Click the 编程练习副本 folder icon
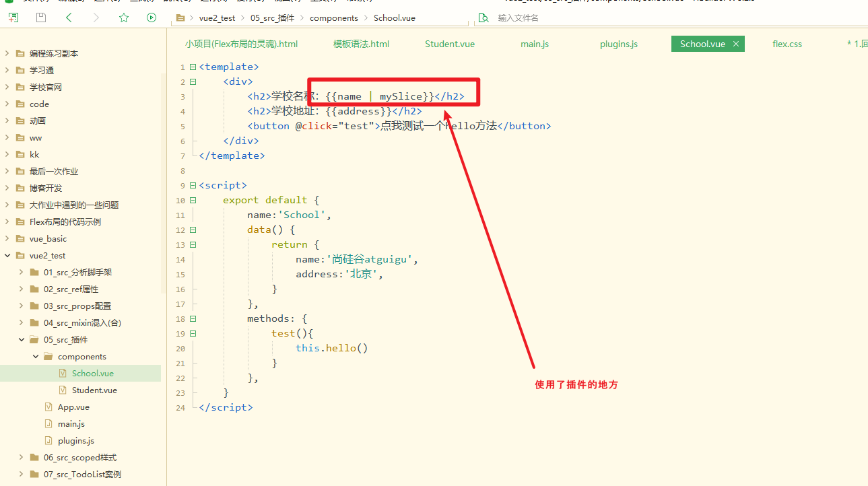 tap(20, 53)
